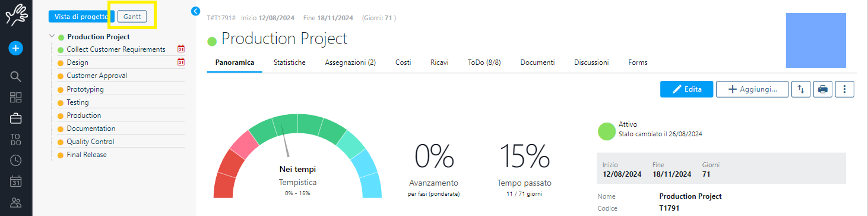Viewport: 868px width, 216px height.
Task: Click the Tempistica gauge chart
Action: click(x=297, y=155)
